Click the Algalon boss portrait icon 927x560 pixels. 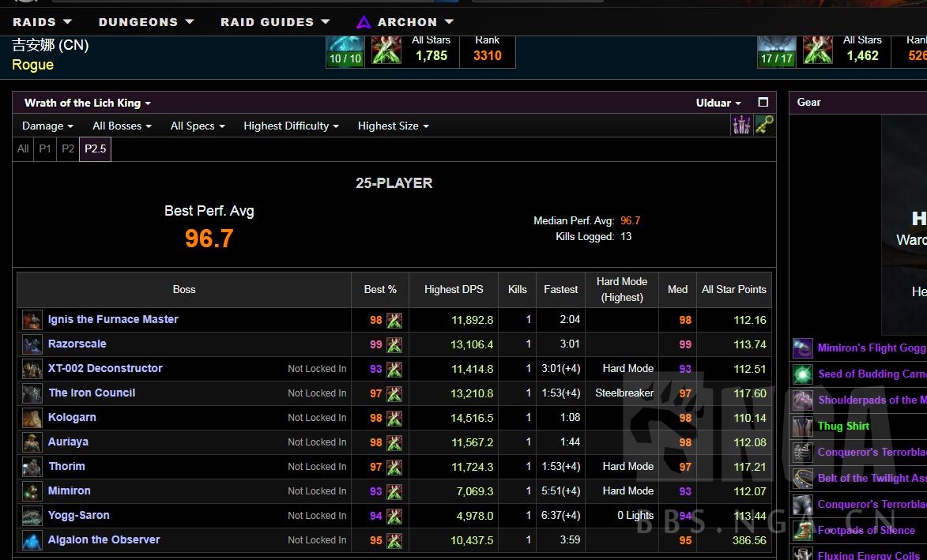click(x=32, y=540)
